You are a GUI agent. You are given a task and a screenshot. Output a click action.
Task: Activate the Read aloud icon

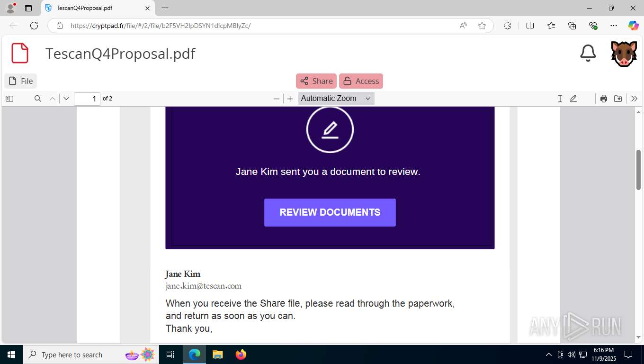tap(463, 26)
